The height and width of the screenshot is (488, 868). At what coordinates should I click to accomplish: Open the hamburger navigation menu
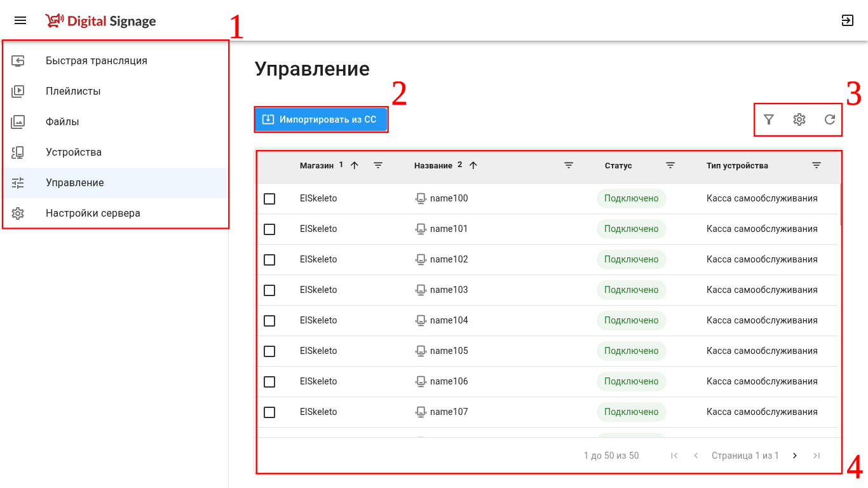[20, 21]
